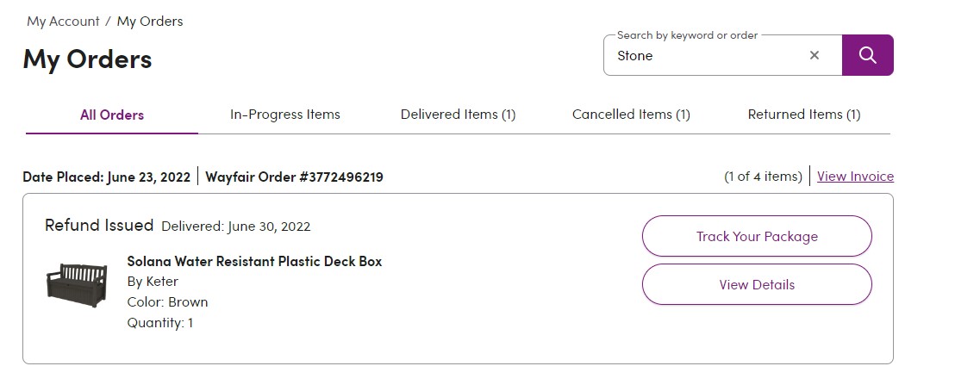Open the Delivered Items (1) tab
980x391 pixels.
point(459,115)
